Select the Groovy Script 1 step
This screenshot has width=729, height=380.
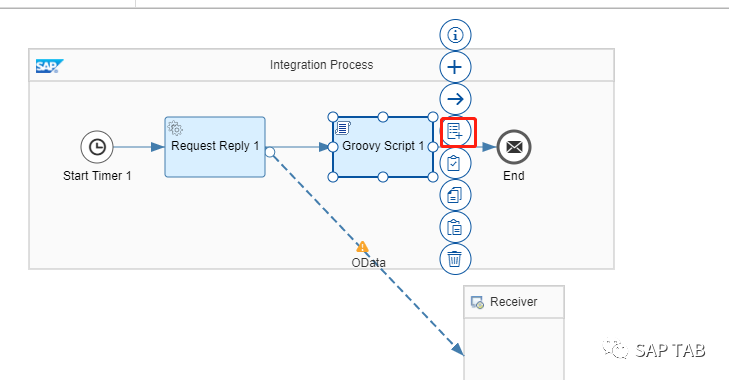pos(383,147)
